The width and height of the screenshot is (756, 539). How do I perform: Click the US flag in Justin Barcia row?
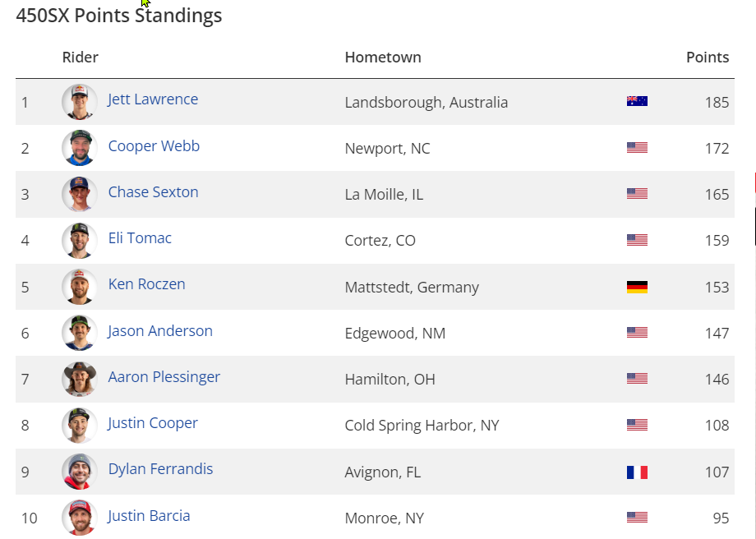(x=637, y=518)
